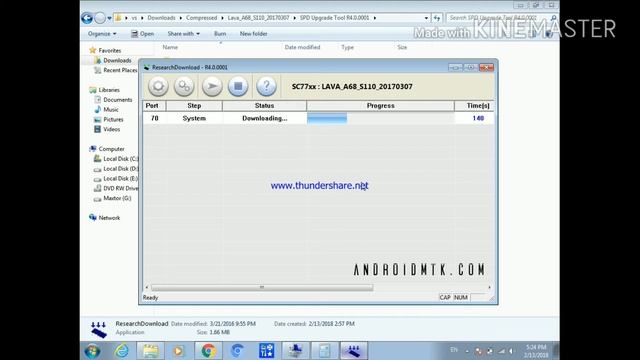The height and width of the screenshot is (360, 640).
Task: Open Internet Explorer from the taskbar
Action: 122,351
